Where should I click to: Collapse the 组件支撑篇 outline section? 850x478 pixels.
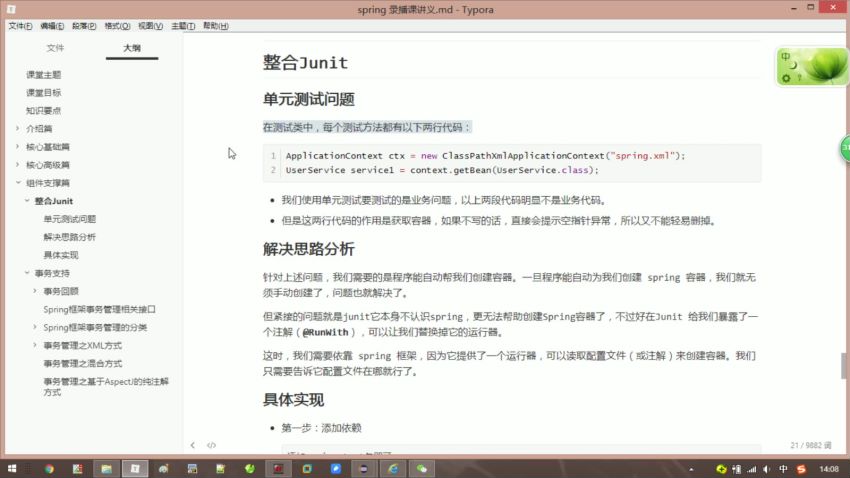(18, 183)
